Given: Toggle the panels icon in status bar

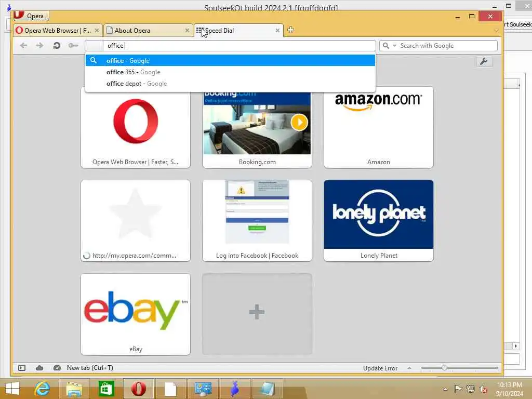Looking at the screenshot, I should pos(22,368).
